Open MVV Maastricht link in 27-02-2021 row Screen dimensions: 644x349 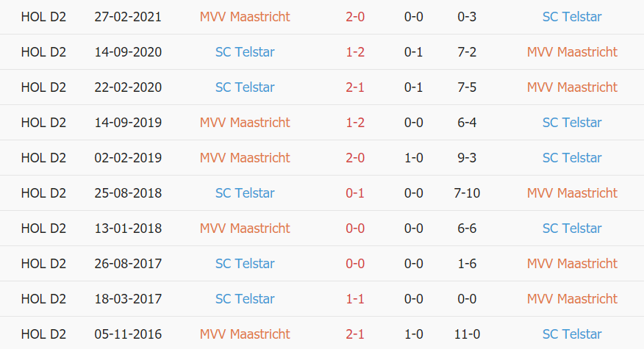(x=245, y=17)
